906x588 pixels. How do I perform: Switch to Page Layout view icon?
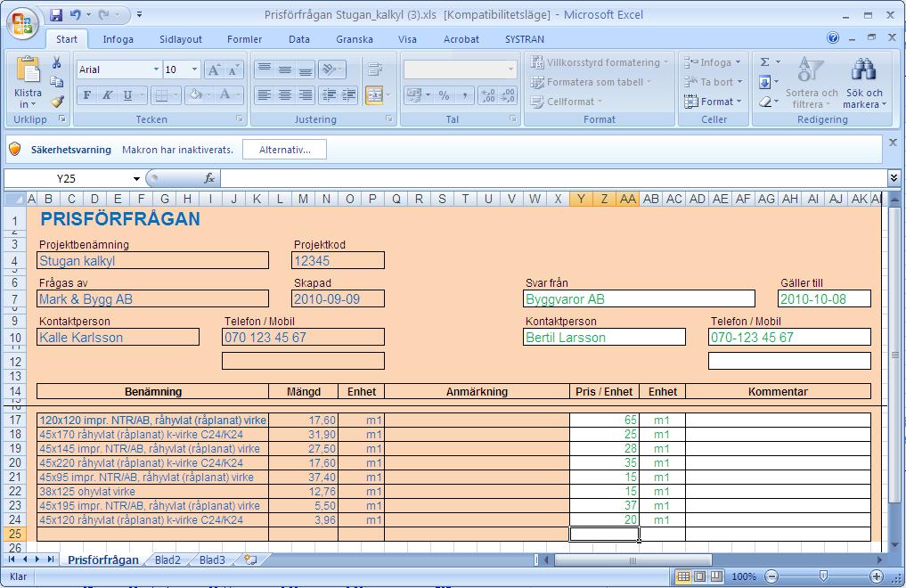click(699, 576)
